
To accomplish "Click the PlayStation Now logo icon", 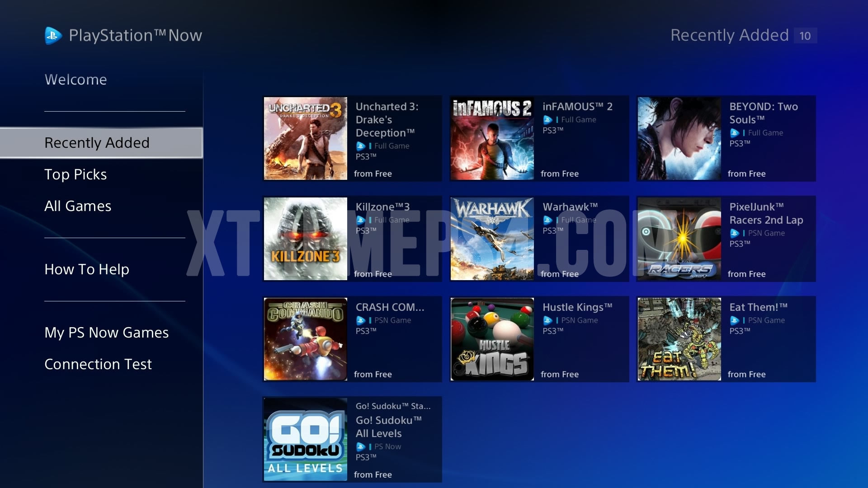I will point(53,36).
